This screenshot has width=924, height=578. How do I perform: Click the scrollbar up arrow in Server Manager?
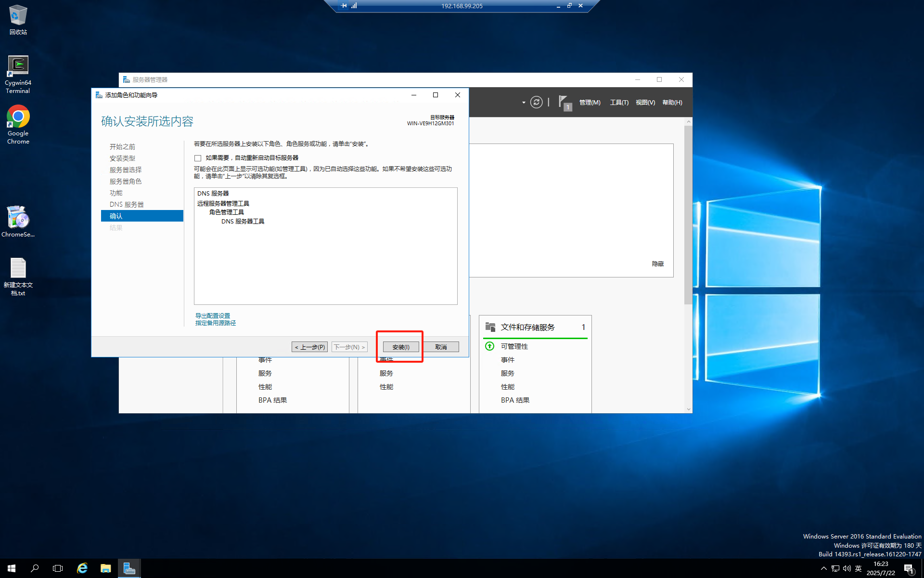coord(688,122)
